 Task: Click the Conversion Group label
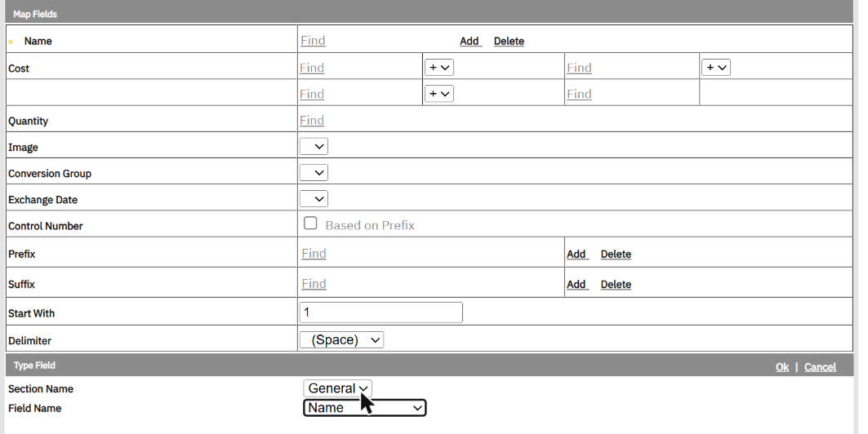[50, 174]
